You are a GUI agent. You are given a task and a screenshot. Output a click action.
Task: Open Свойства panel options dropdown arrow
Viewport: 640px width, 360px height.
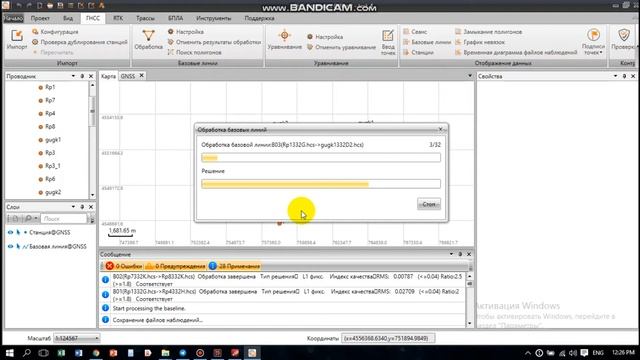615,76
